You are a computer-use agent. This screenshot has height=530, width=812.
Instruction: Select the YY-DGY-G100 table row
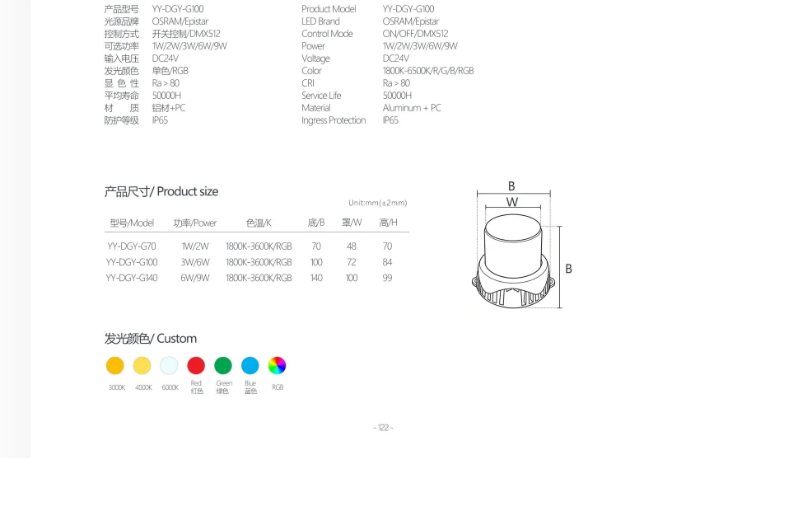256,262
